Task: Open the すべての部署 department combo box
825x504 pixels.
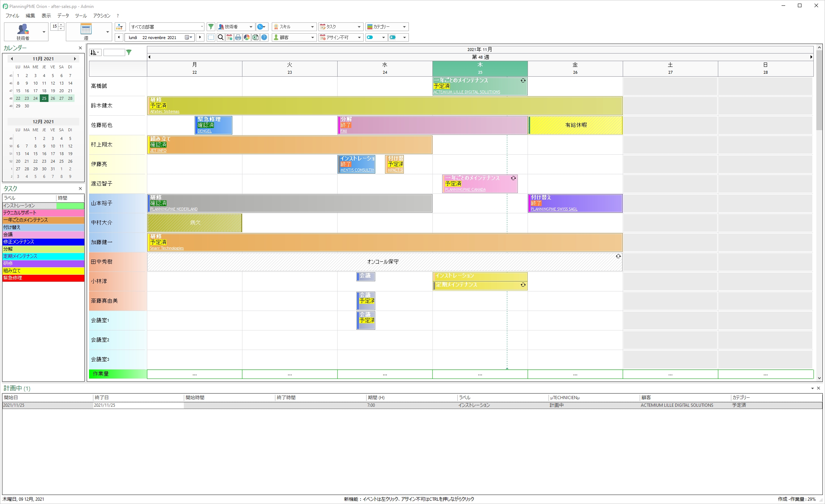Action: (167, 27)
